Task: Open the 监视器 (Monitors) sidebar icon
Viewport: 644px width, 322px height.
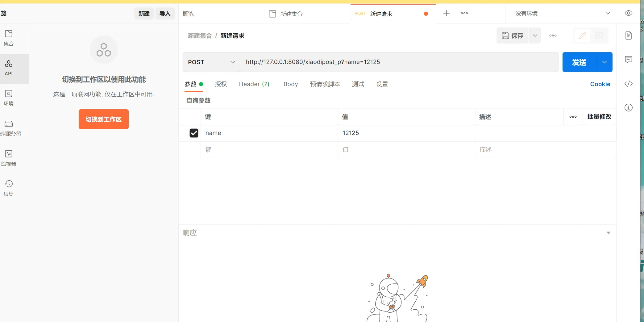Action: (9, 158)
